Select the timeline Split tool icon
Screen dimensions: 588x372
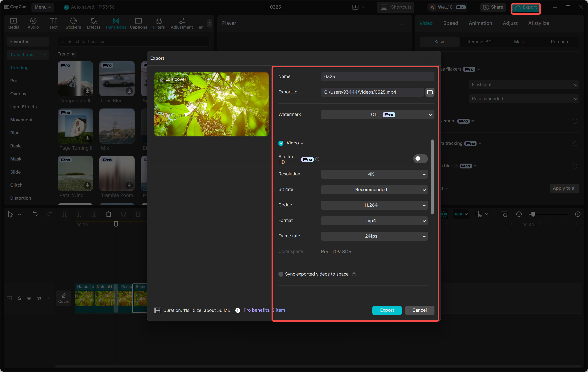(65, 214)
